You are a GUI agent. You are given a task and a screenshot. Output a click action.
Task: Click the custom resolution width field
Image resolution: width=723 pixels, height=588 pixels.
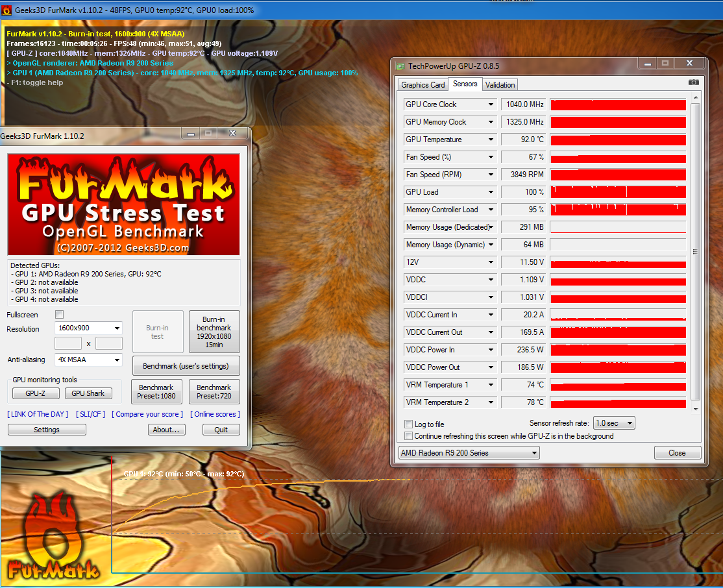(68, 343)
